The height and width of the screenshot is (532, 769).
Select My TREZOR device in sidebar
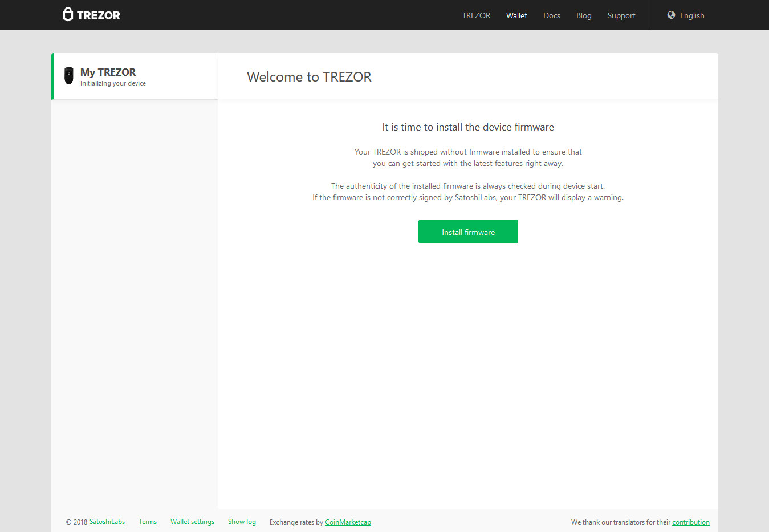click(x=108, y=72)
